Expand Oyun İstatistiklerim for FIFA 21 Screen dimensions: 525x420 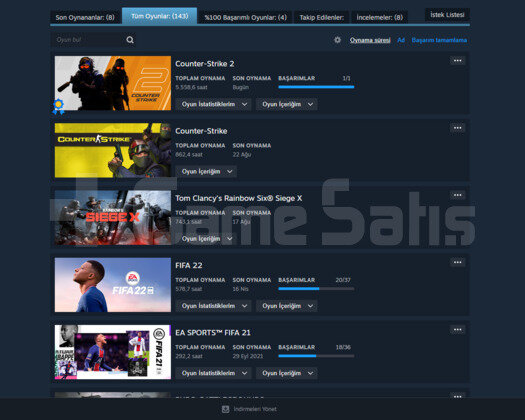point(213,373)
